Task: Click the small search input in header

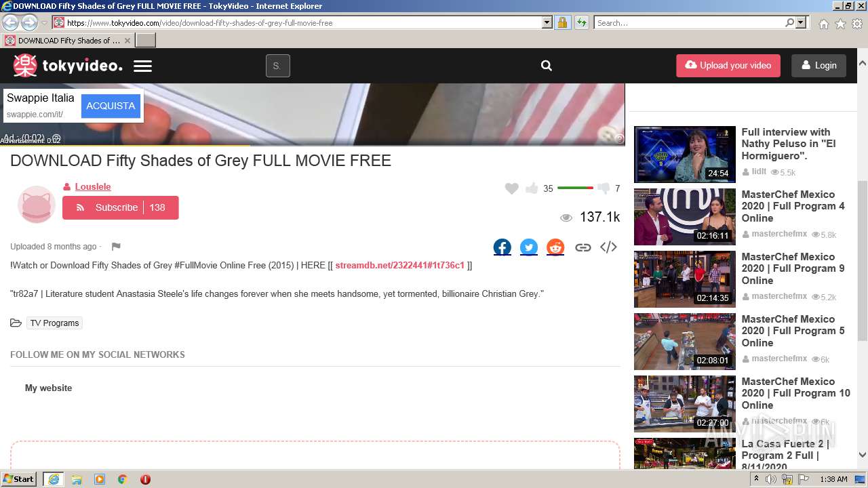Action: pos(277,66)
